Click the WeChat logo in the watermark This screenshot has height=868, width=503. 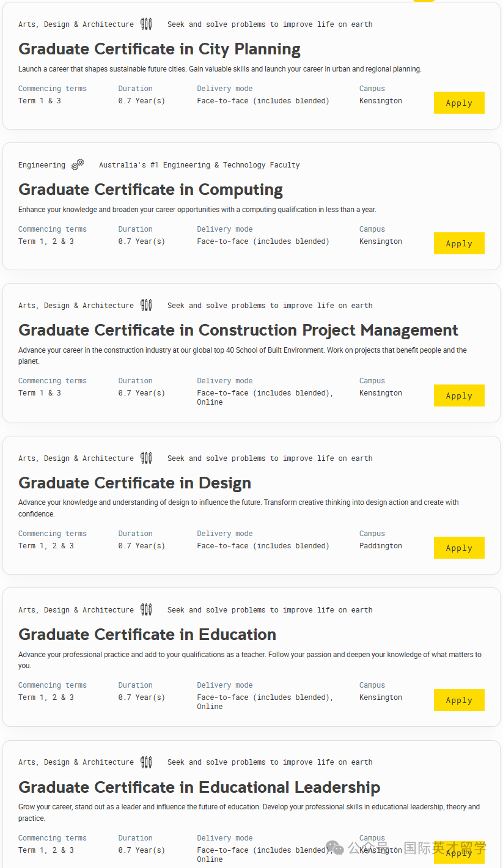point(334,848)
